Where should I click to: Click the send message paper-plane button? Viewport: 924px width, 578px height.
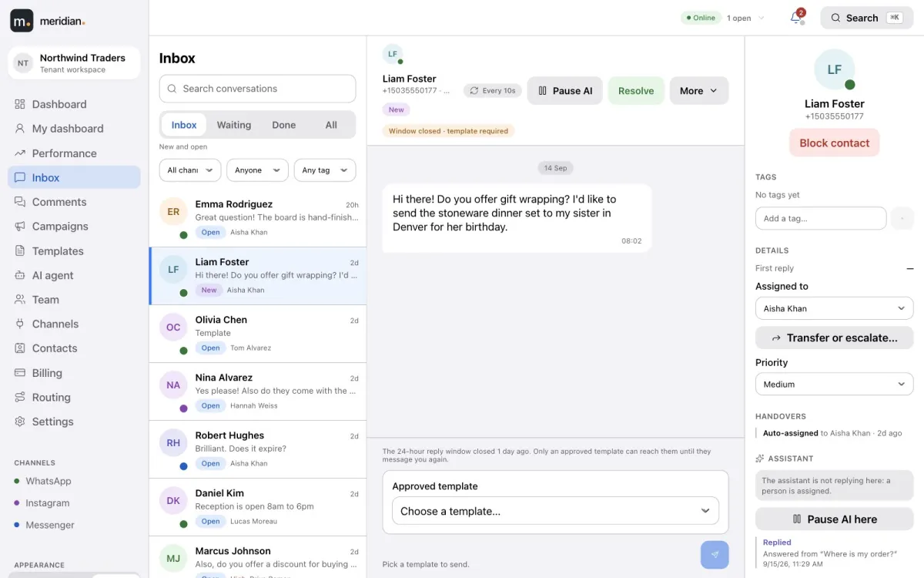pyautogui.click(x=715, y=555)
